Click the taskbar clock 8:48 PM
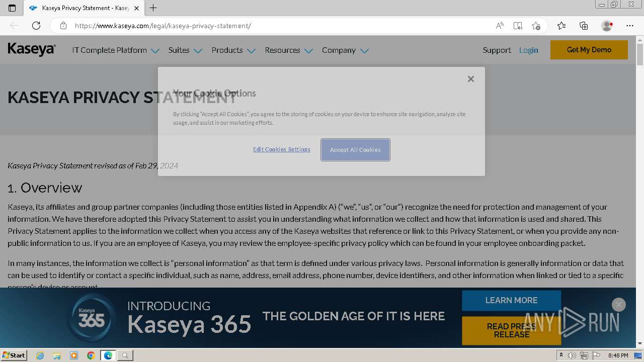 click(x=618, y=355)
